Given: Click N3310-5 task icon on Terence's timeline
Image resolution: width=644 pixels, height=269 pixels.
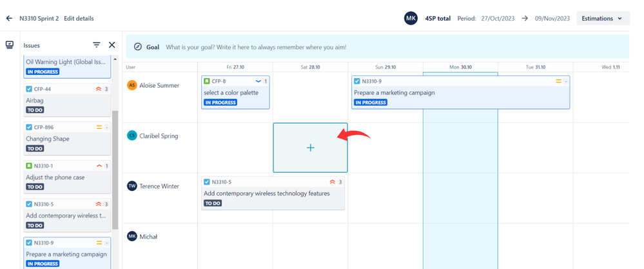Looking at the screenshot, I should click(206, 182).
